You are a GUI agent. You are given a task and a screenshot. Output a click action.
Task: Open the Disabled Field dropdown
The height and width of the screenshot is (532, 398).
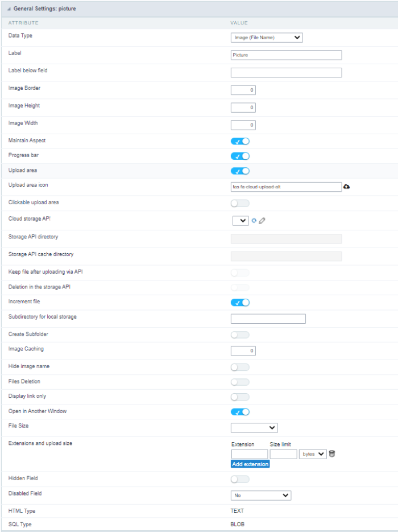[261, 496]
